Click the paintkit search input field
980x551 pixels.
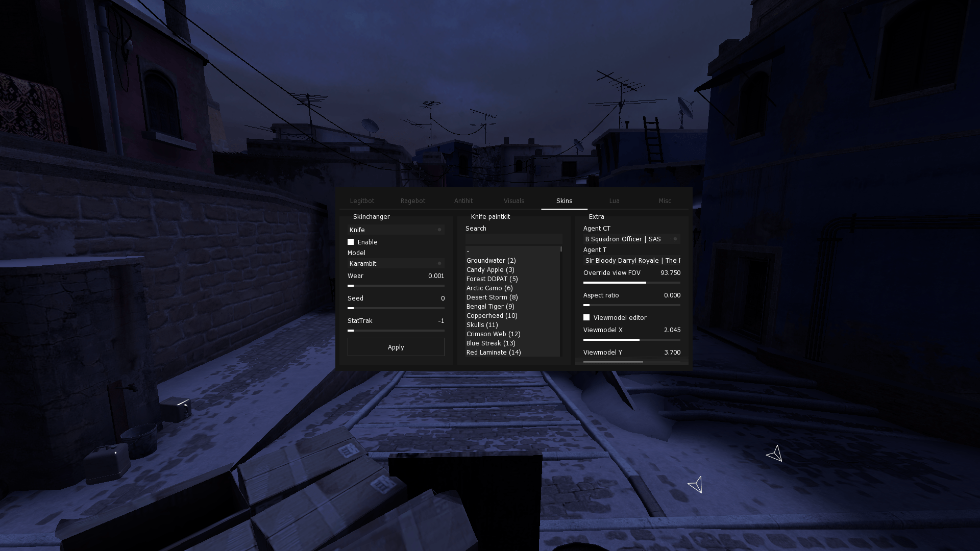point(513,239)
